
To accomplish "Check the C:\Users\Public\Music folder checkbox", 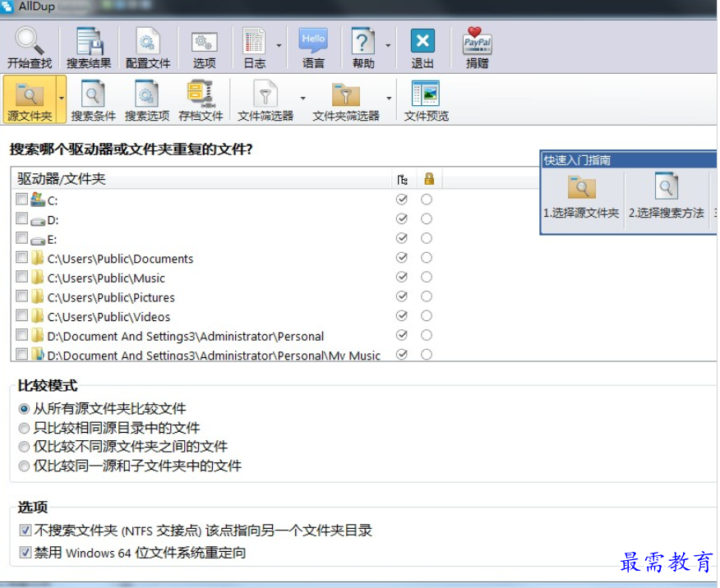I will tap(21, 277).
